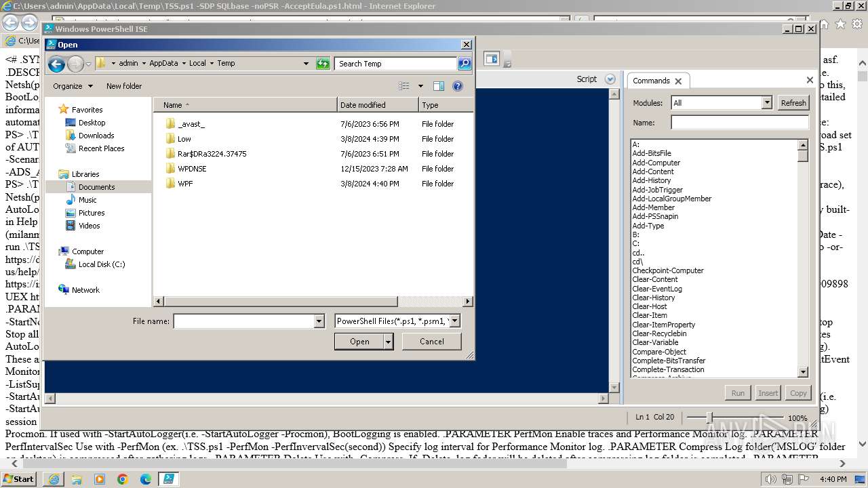Viewport: 868px width, 488px height.
Task: Open Internet Explorer from taskbar
Action: click(x=54, y=479)
